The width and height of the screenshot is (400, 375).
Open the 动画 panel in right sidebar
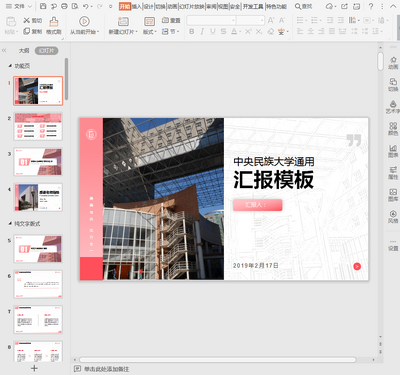[393, 63]
